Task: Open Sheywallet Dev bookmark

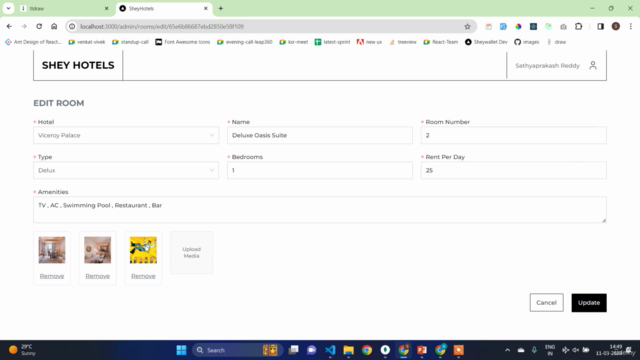Action: 486,42
